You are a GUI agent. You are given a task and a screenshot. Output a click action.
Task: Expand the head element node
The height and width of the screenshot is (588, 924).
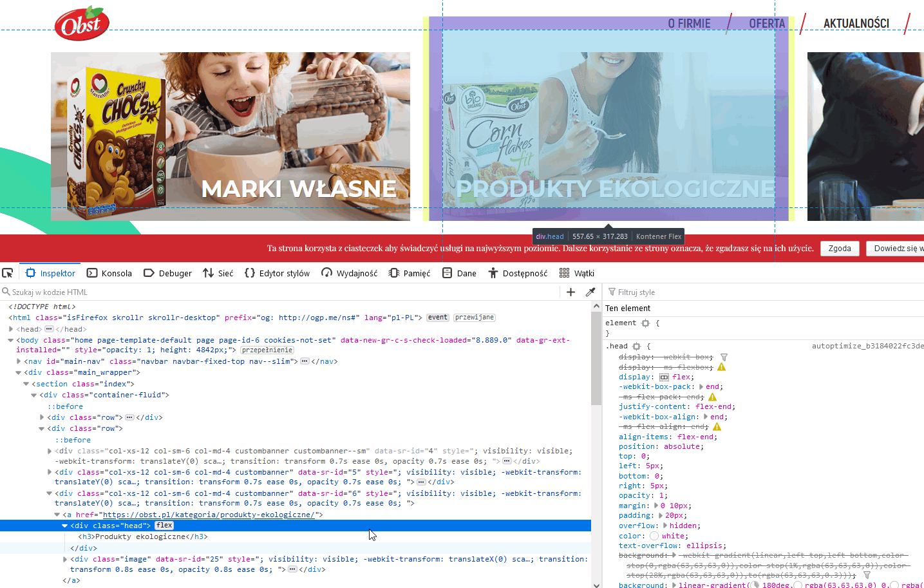(x=11, y=329)
